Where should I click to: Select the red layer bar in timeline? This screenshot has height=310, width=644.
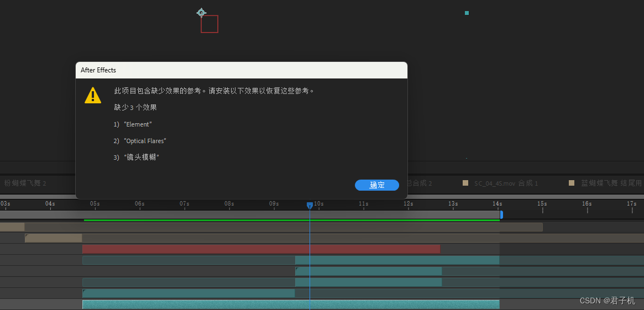coord(261,249)
